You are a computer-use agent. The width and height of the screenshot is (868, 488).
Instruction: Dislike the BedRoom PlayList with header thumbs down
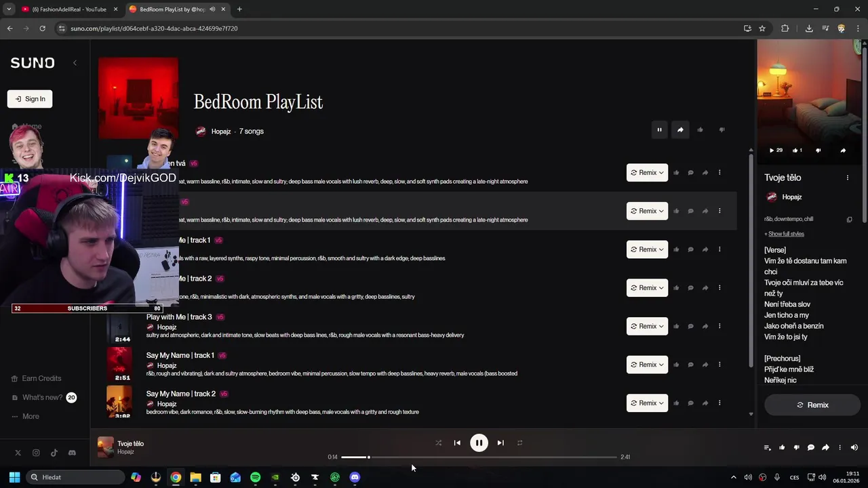pyautogui.click(x=722, y=130)
